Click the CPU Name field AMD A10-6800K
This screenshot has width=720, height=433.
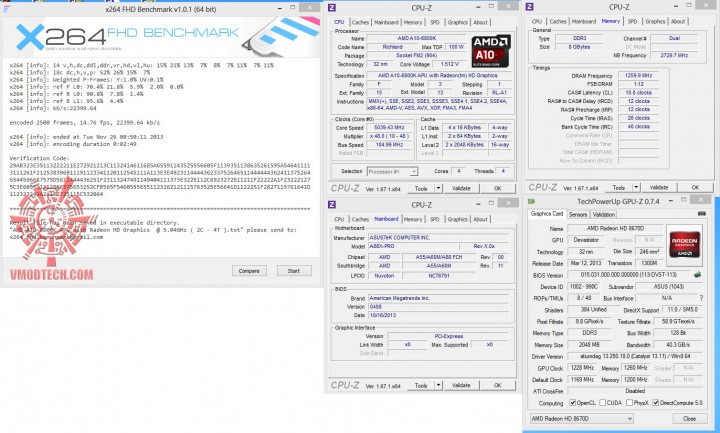click(416, 39)
